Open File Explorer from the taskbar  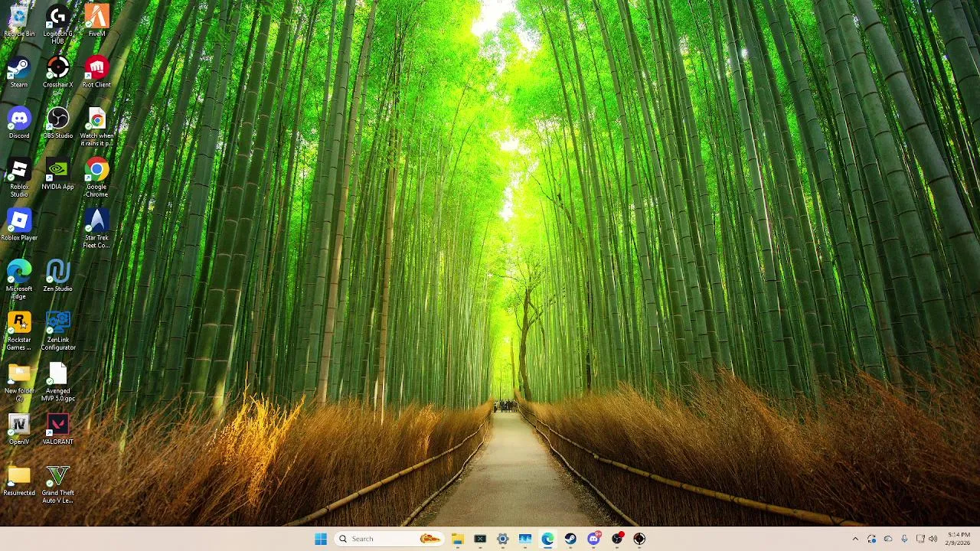coord(457,539)
